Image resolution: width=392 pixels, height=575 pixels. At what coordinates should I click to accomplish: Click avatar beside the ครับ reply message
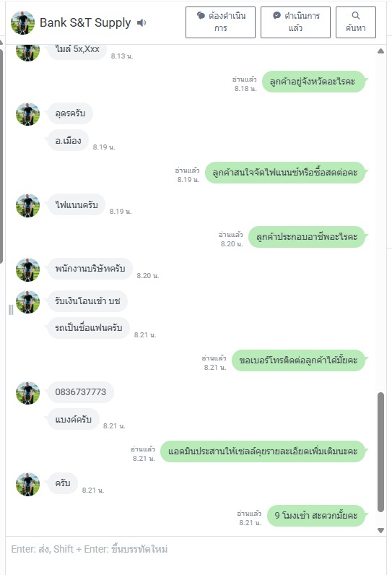coord(28,484)
